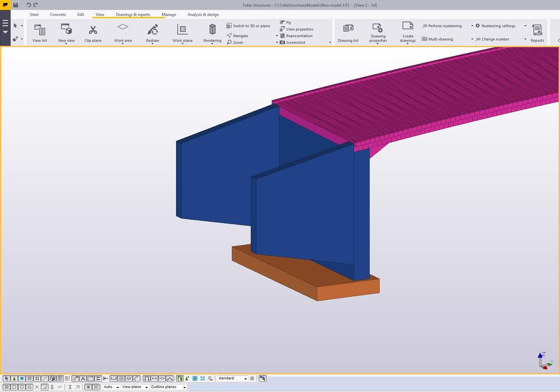Open the Drawing list
The height and width of the screenshot is (392, 560).
348,33
